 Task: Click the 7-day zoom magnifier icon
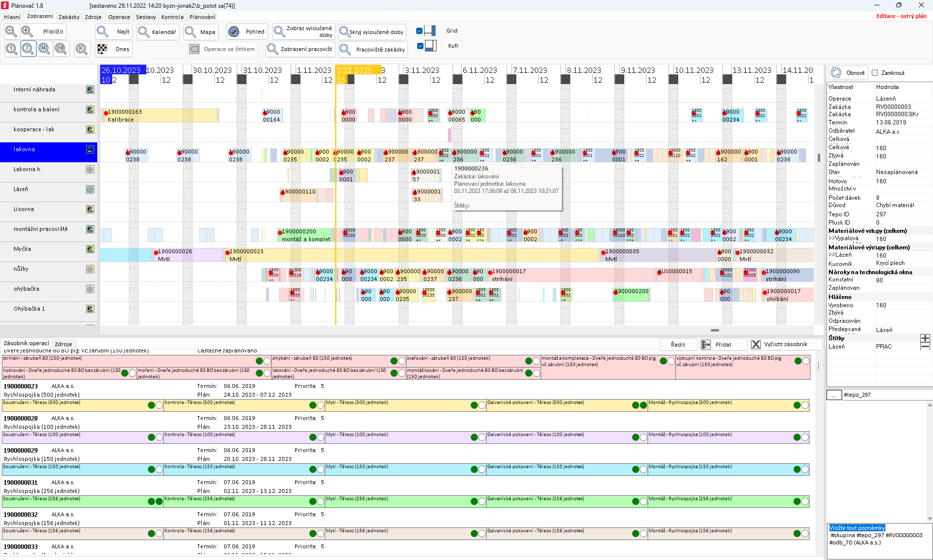28,49
